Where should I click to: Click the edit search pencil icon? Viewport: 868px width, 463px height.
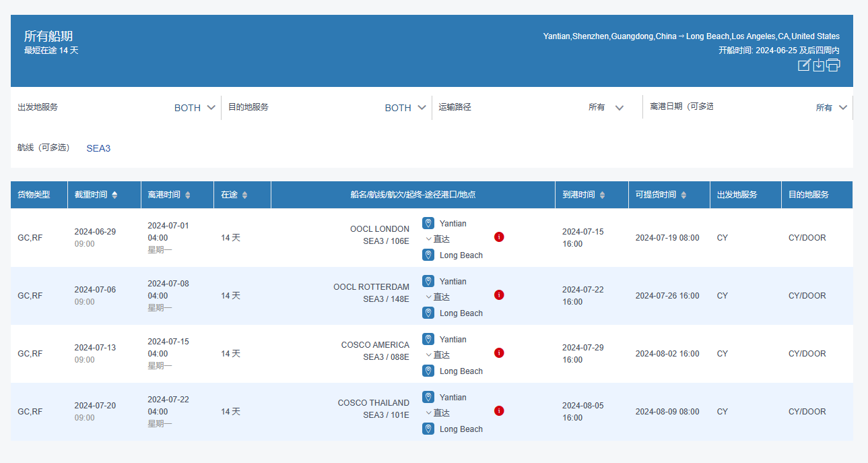[x=803, y=65]
